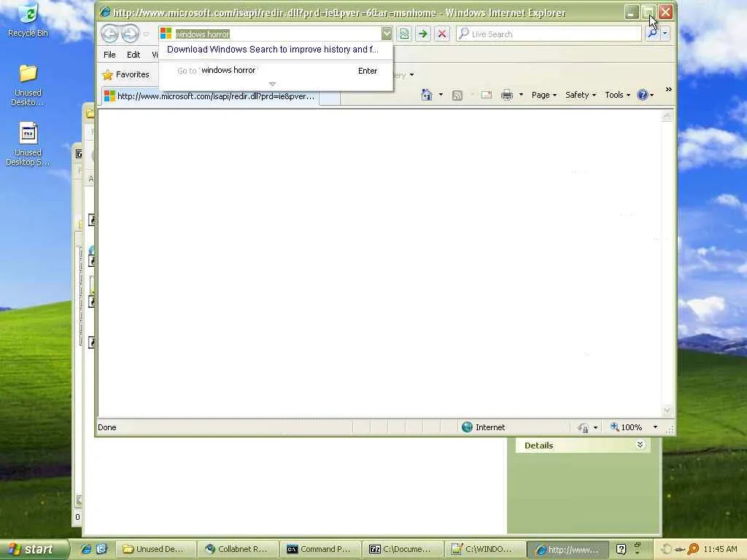
Task: Click the RSS Feeds icon
Action: [457, 96]
